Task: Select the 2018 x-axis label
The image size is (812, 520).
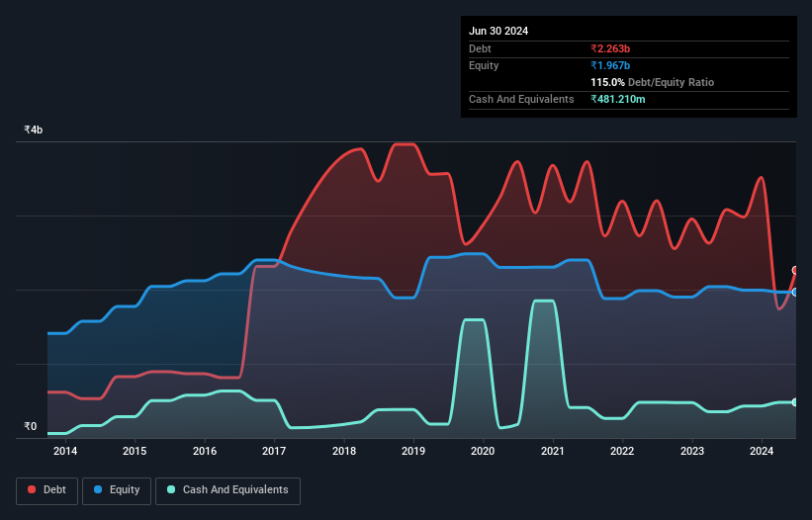Action: pyautogui.click(x=344, y=451)
